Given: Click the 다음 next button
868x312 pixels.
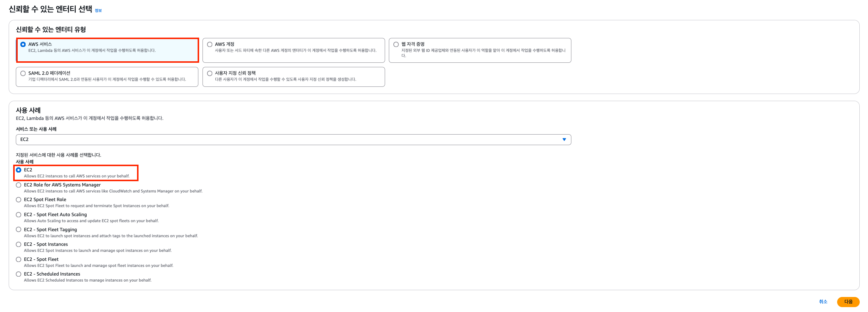Looking at the screenshot, I should tap(848, 302).
